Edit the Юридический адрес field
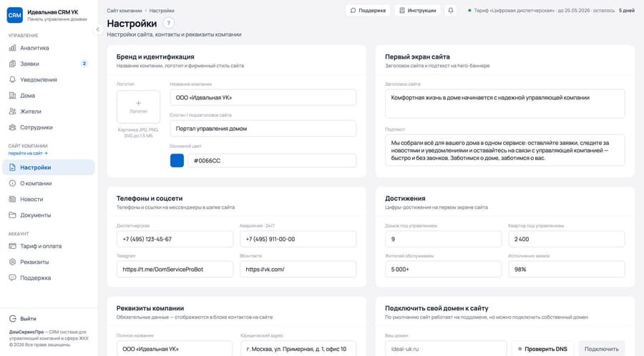644x356 pixels. coord(298,349)
